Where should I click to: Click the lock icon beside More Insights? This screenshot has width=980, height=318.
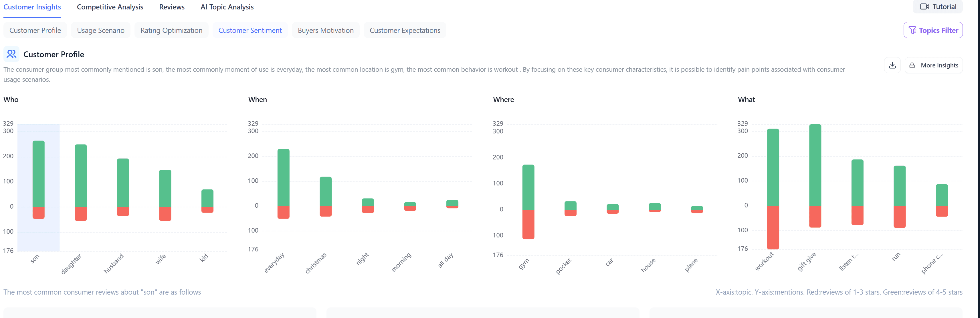(912, 65)
